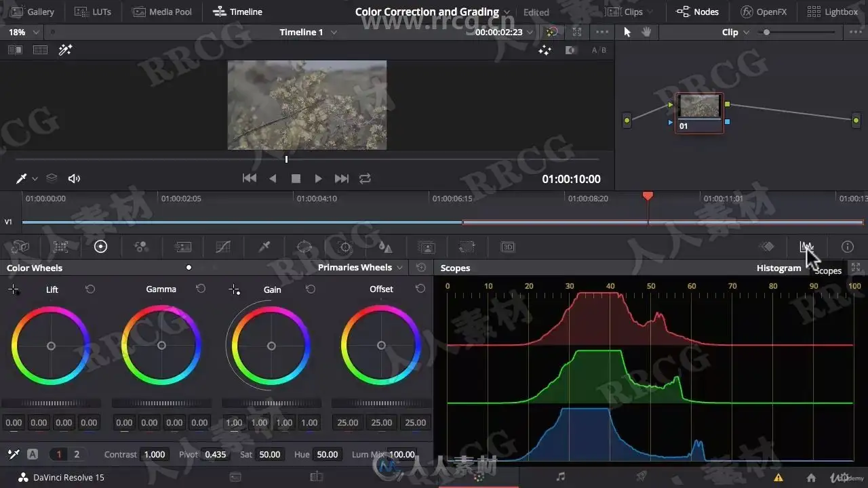Screen dimensions: 868x488
Task: Click center of the Gamma color wheel
Action: tap(161, 346)
